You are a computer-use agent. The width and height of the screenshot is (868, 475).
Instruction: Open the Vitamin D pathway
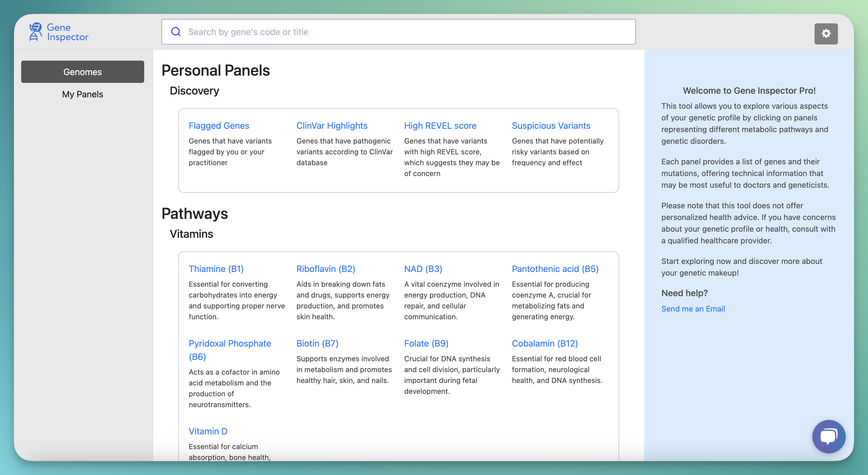[x=208, y=431]
